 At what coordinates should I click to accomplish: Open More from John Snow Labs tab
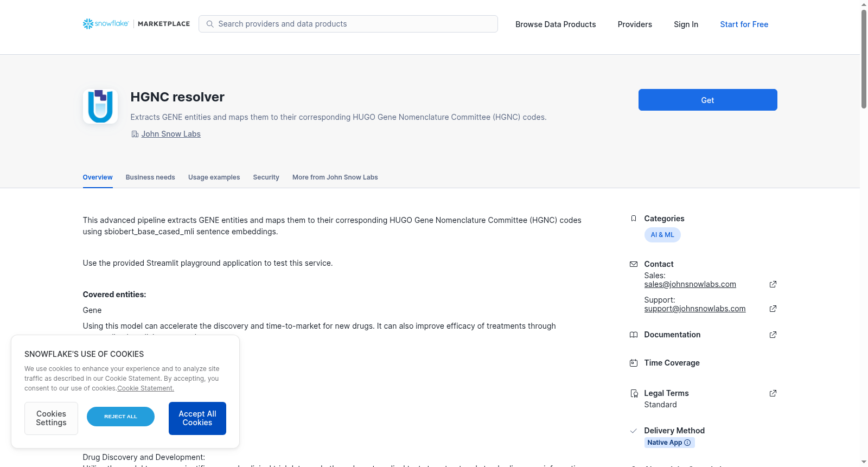335,177
